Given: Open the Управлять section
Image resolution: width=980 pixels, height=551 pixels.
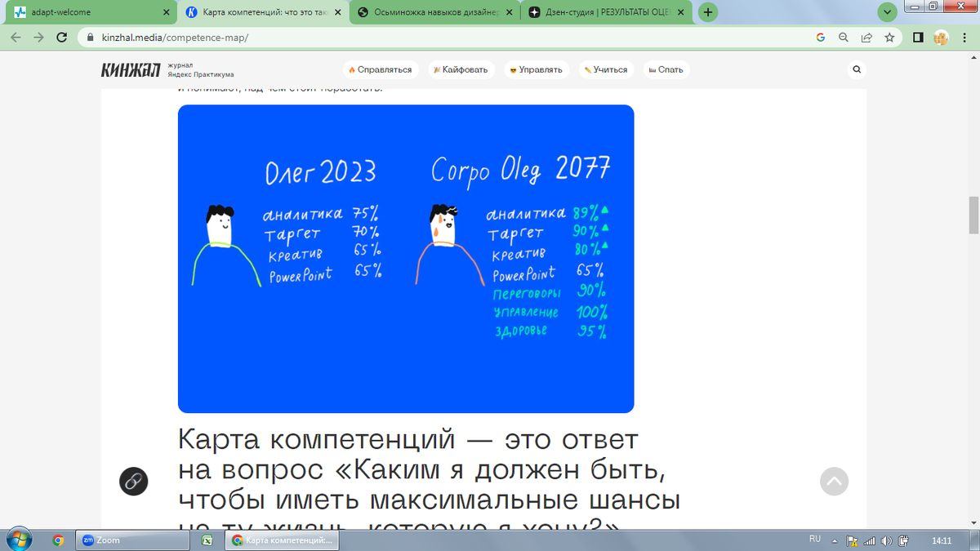Looking at the screenshot, I should click(x=536, y=69).
